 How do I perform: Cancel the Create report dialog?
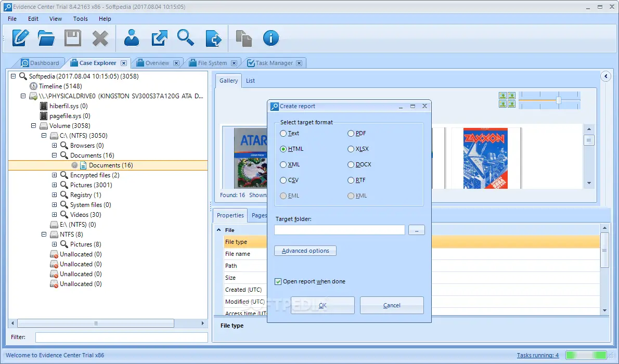click(x=392, y=305)
